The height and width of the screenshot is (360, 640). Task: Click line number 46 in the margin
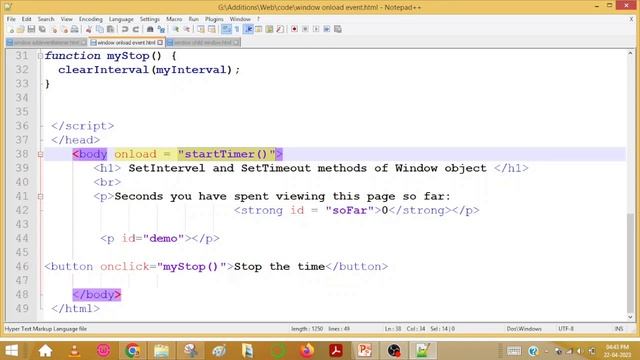tap(22, 267)
